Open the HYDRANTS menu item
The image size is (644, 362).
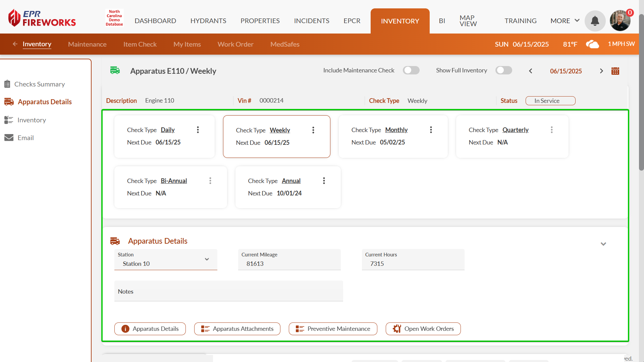click(x=208, y=21)
